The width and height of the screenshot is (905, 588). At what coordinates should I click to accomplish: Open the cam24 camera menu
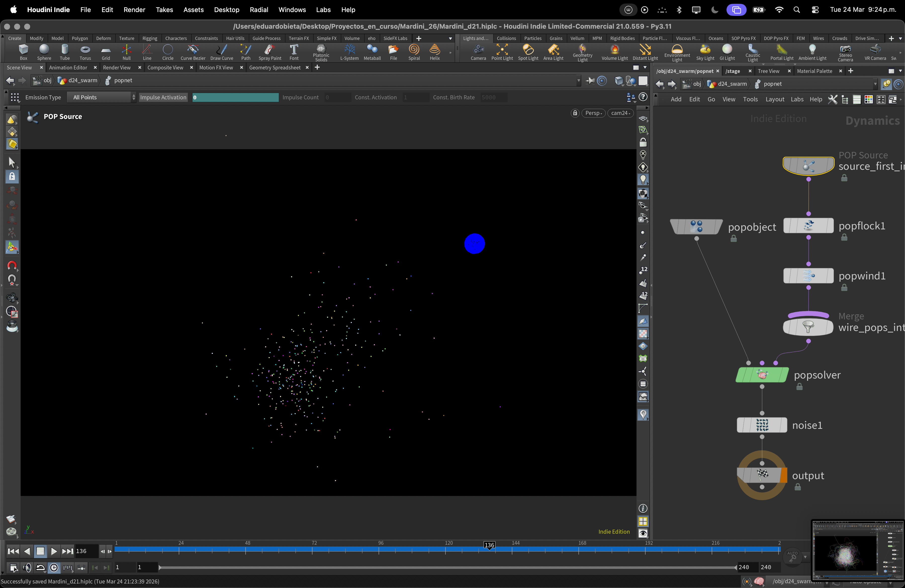click(620, 113)
